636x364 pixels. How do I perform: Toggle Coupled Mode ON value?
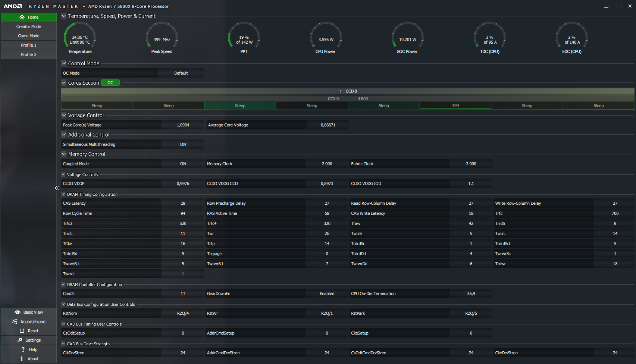pos(183,164)
